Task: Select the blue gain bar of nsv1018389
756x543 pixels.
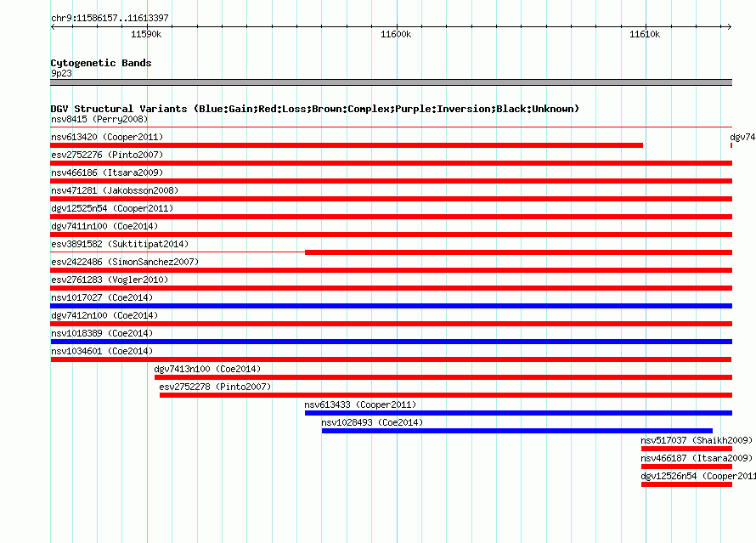Action: tap(392, 342)
